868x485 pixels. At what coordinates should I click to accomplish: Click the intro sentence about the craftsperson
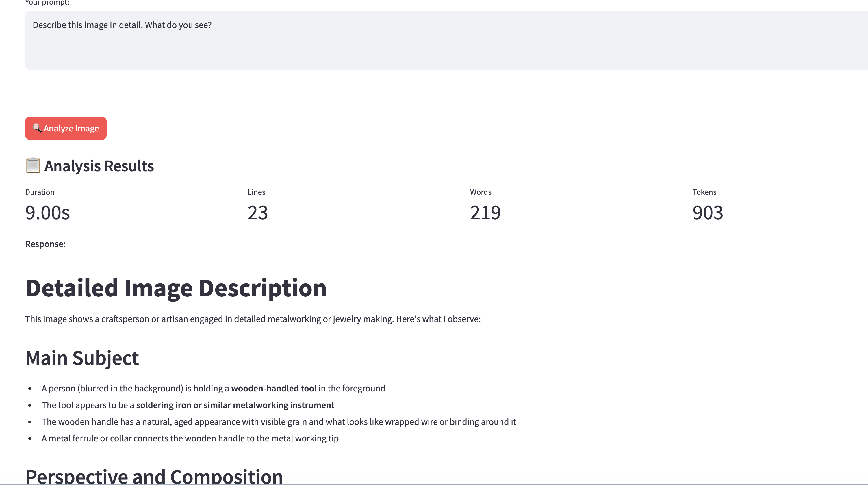[253, 319]
